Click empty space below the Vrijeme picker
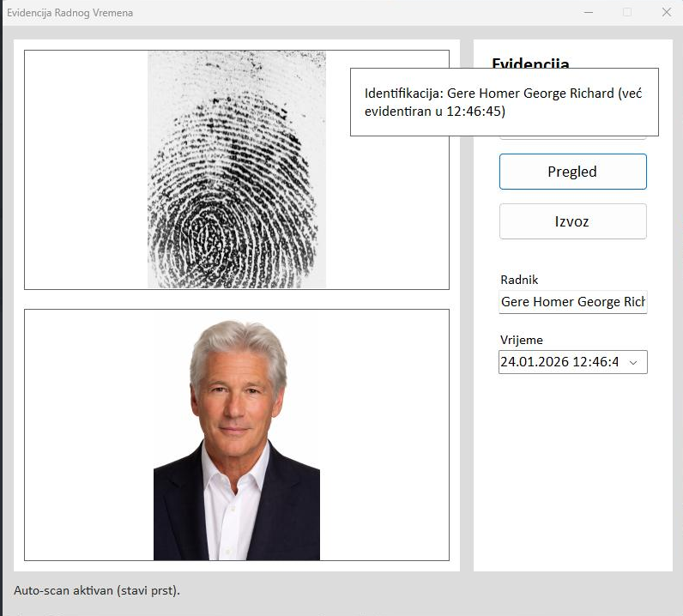 click(x=572, y=472)
